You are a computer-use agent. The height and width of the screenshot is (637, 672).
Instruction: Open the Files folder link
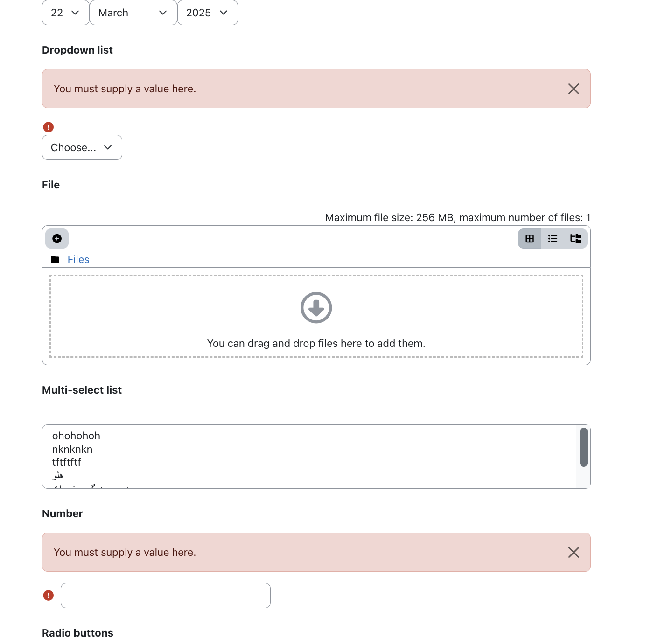[78, 259]
